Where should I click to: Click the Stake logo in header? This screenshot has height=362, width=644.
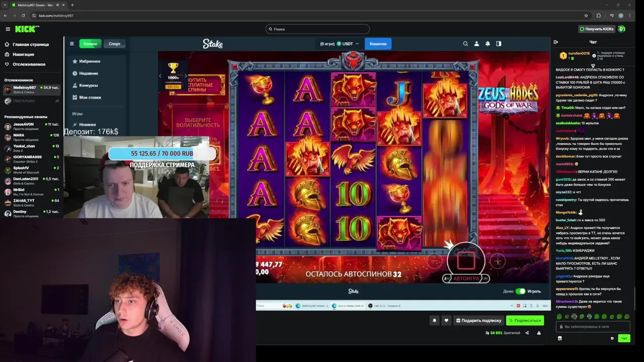click(x=212, y=44)
